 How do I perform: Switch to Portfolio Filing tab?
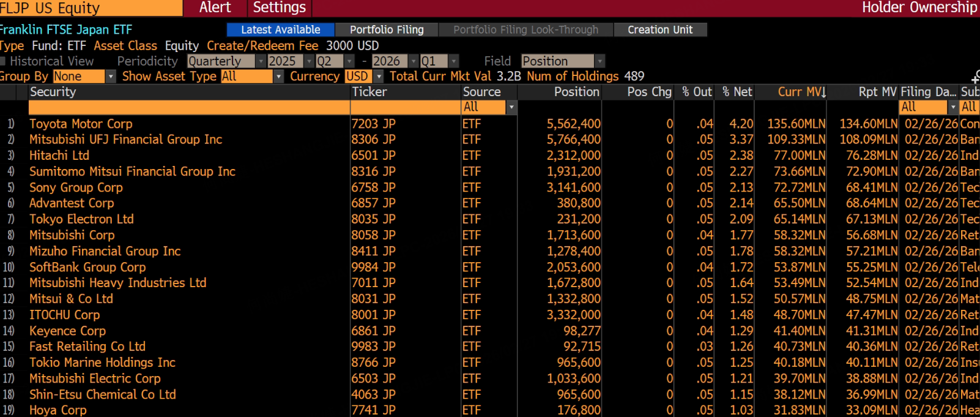(x=387, y=29)
